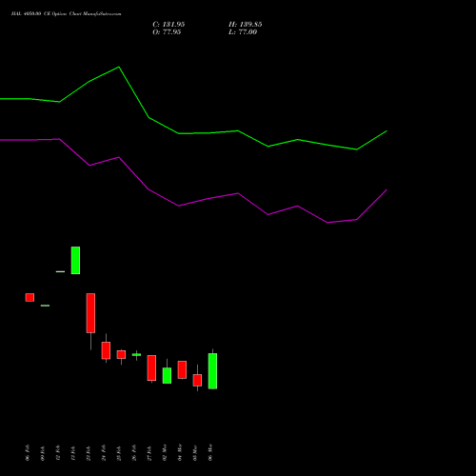Image resolution: width=476 pixels, height=476 pixels.
Task: Click the low price value L: 77.00
Action: [x=243, y=32]
